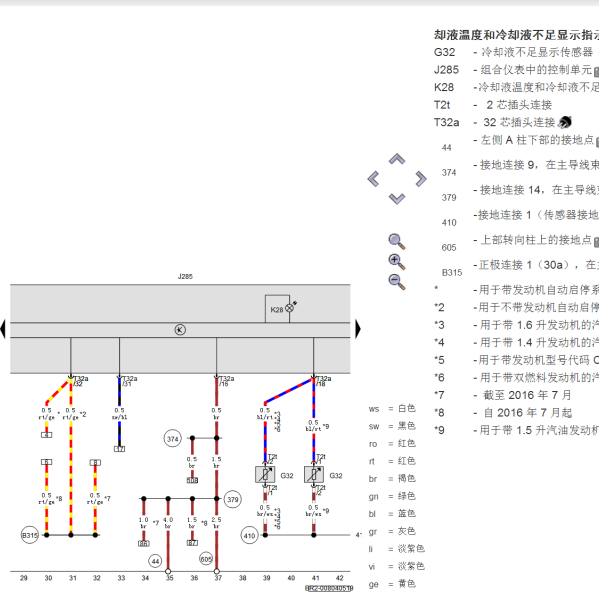This screenshot has height=606, width=599.
Task: Select color legend entry gr = 灰色
Action: 392,531
